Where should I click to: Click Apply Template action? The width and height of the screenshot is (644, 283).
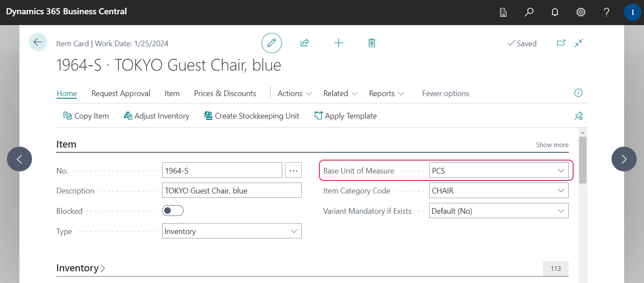[x=345, y=116]
